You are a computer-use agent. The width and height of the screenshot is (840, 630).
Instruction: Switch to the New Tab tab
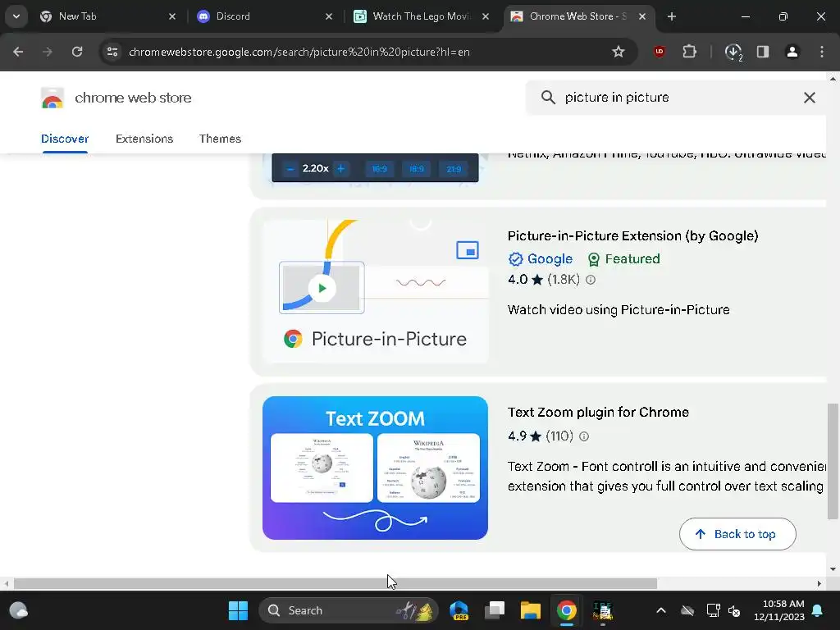(x=107, y=16)
